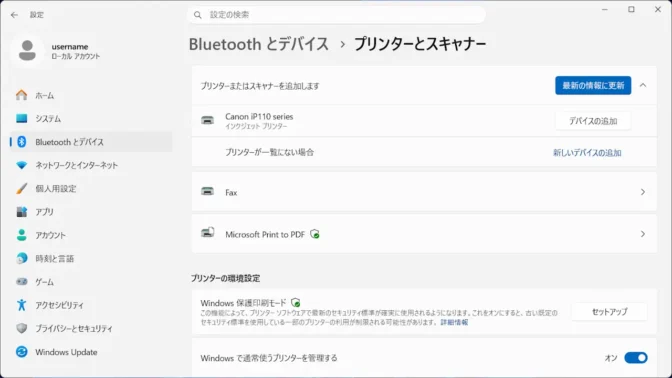Click 詳細情報 link
Screen dimensions: 672x378
point(454,322)
